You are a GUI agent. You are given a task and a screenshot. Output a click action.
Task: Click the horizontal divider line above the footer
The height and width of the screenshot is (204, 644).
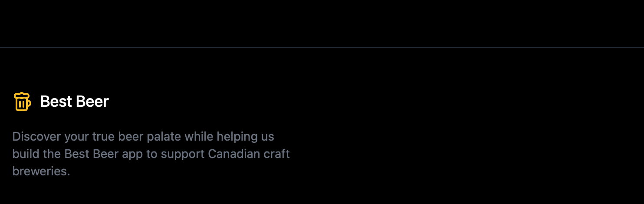tap(322, 47)
